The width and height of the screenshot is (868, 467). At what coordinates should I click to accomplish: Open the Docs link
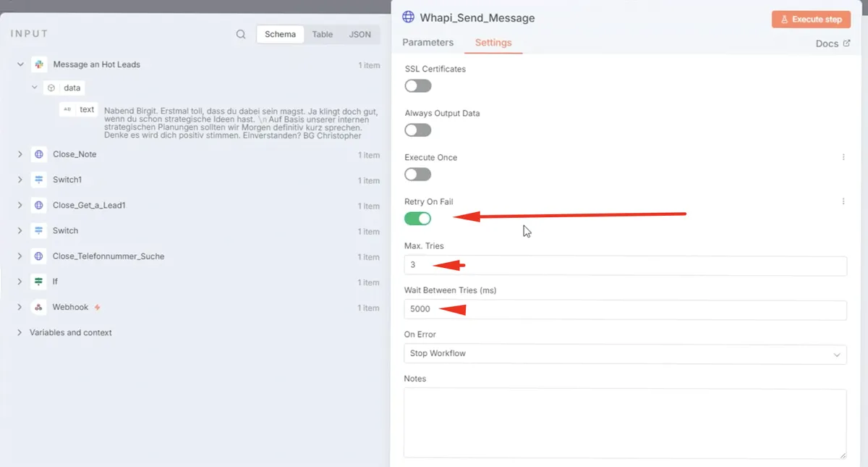[833, 43]
